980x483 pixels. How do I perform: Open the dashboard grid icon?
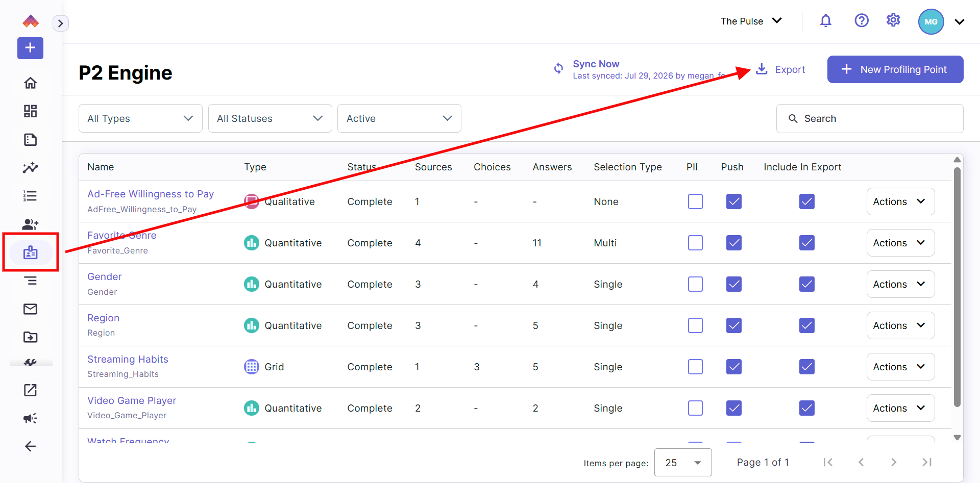click(x=31, y=111)
